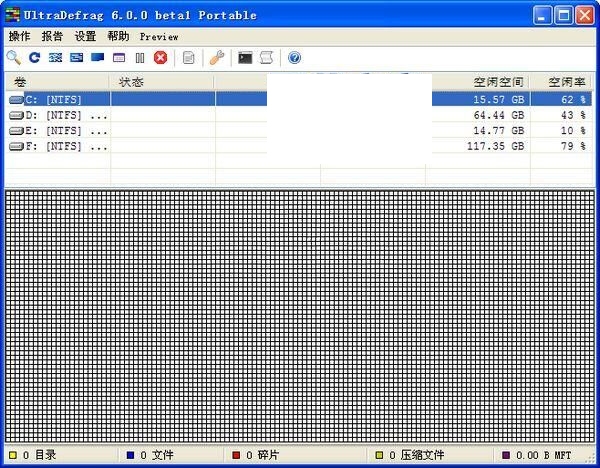The height and width of the screenshot is (468, 600).
Task: Open Help via blue question mark icon
Action: coord(294,58)
